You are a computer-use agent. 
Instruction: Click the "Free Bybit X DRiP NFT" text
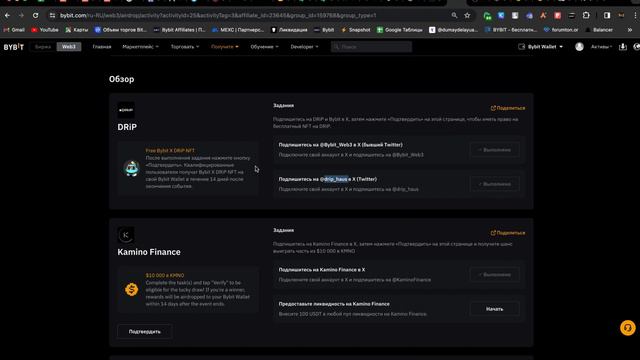170,151
